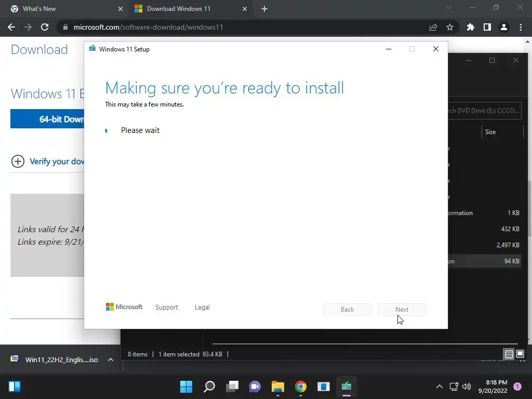Open Task View on the taskbar
This screenshot has height=399, width=532.
click(x=232, y=387)
